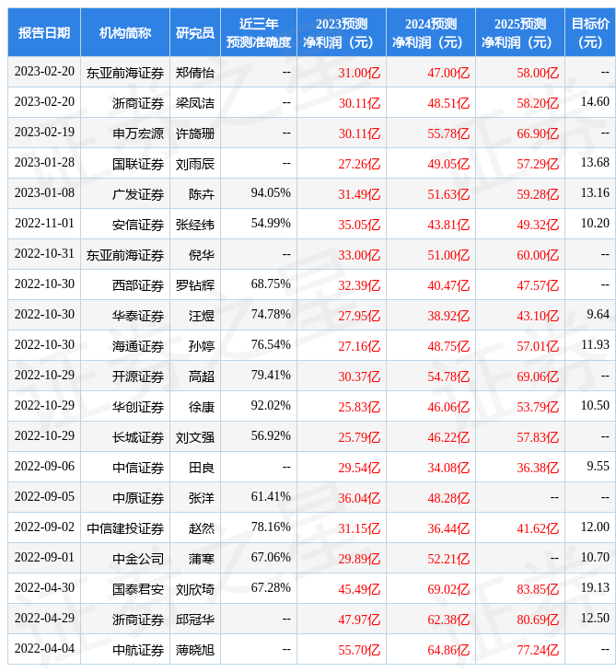Click analyst name 刘欣琦
The width and height of the screenshot is (616, 672).
(x=195, y=589)
